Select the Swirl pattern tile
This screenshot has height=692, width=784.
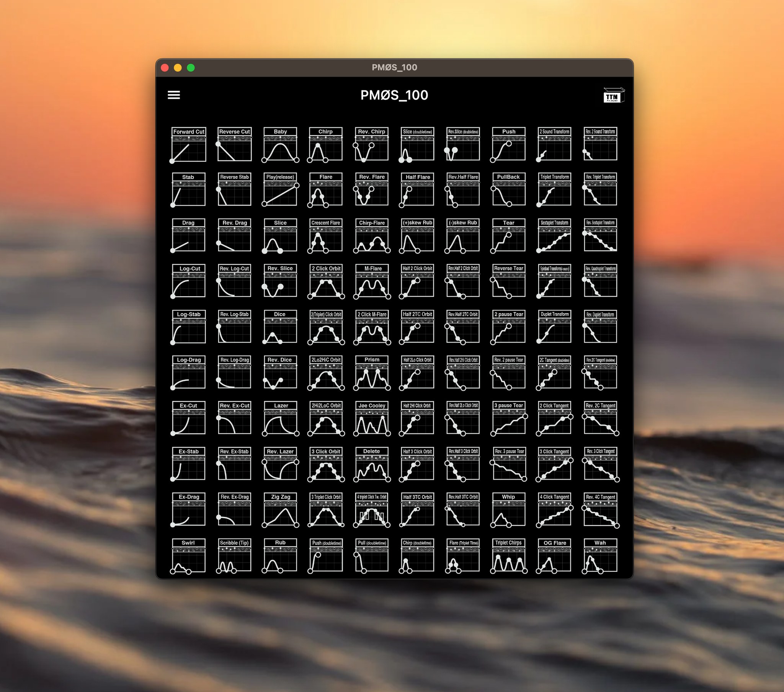click(188, 555)
